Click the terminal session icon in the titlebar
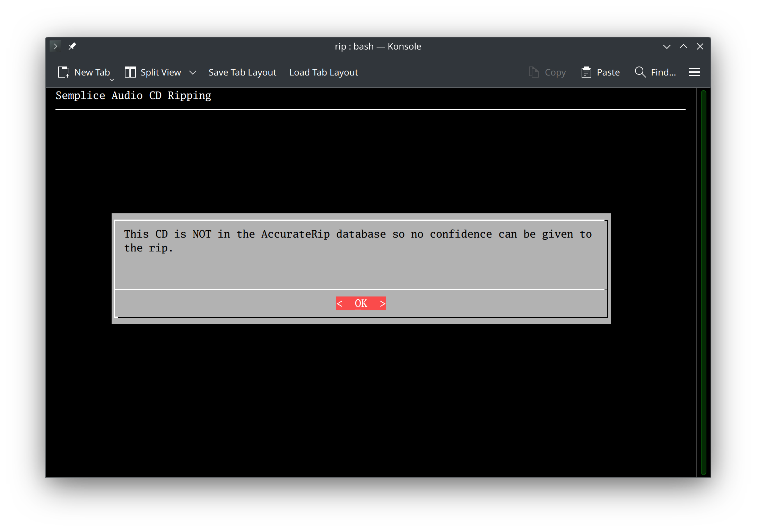The width and height of the screenshot is (757, 532). [x=55, y=46]
